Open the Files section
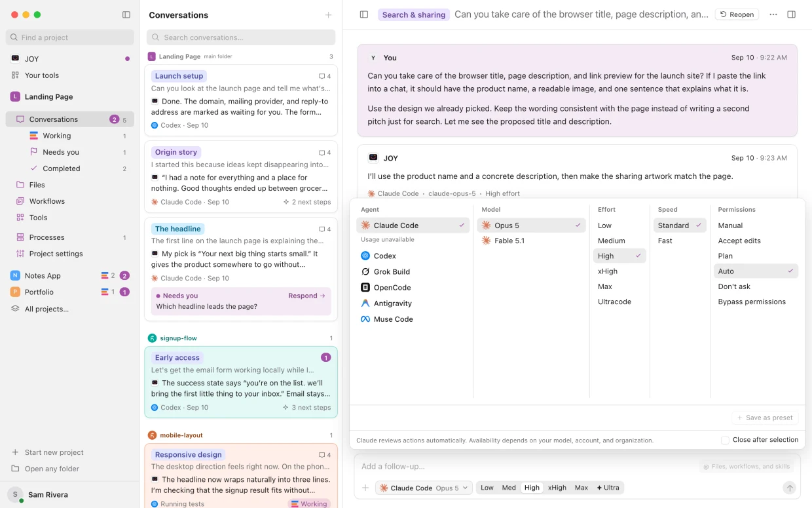812x508 pixels. (69, 185)
